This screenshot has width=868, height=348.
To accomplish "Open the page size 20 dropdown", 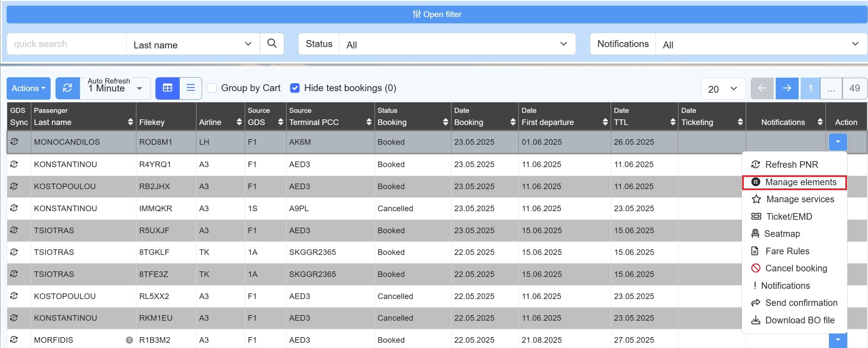I will 723,89.
